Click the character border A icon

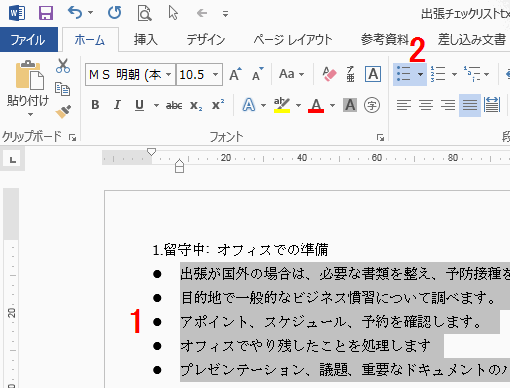(373, 74)
